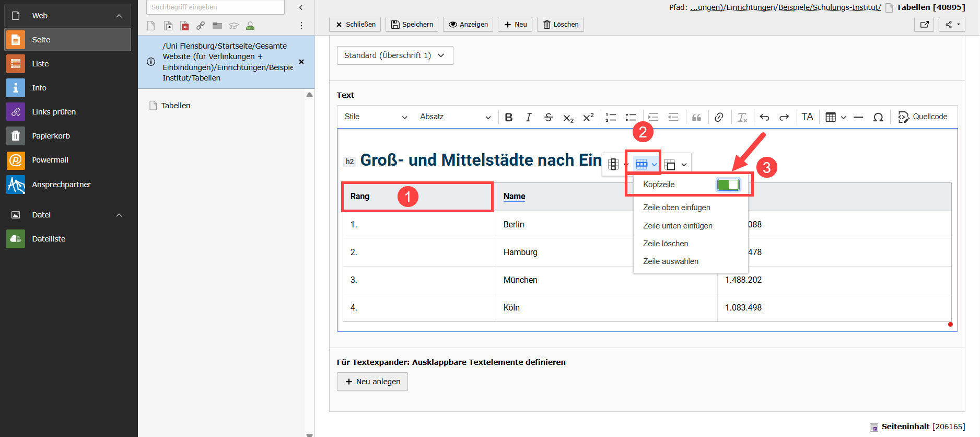
Task: Insert a link using the chain icon
Action: [719, 117]
